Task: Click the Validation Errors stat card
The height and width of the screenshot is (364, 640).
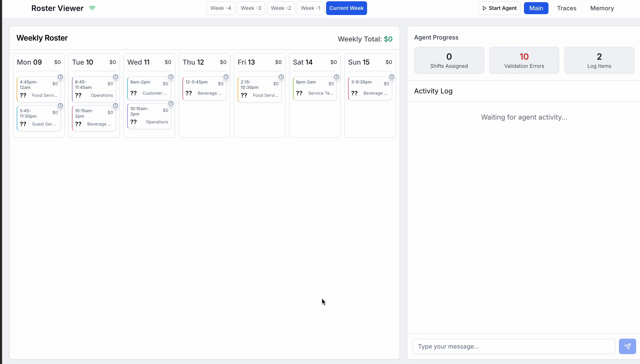Action: (x=524, y=60)
